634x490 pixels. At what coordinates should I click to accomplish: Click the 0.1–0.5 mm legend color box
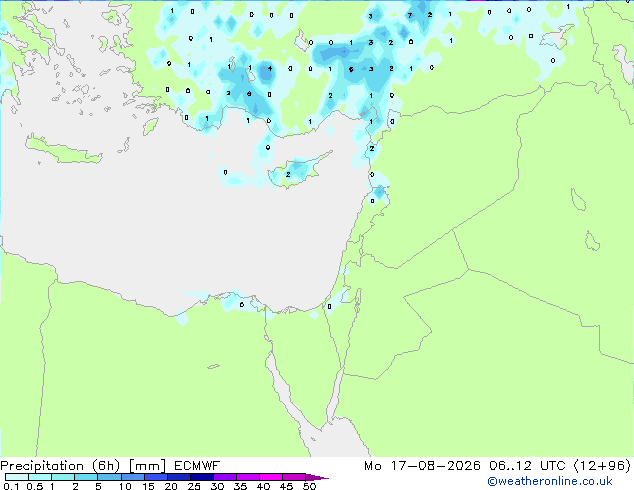coord(17,477)
